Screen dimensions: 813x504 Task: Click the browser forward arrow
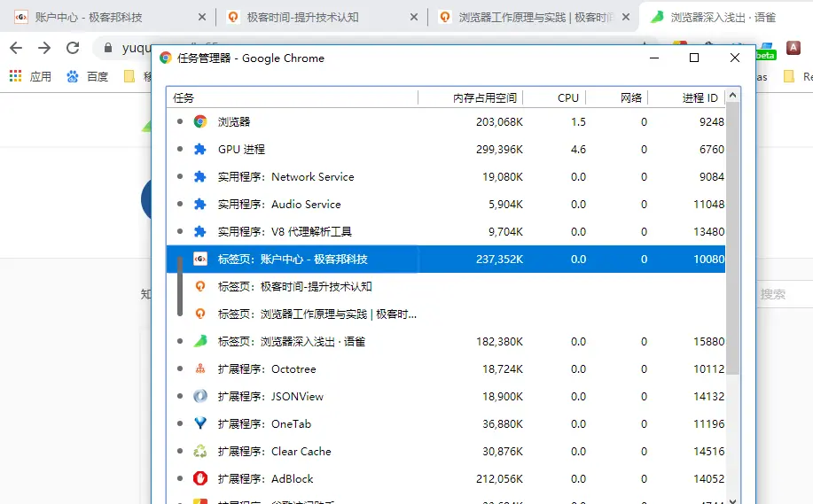click(x=44, y=48)
